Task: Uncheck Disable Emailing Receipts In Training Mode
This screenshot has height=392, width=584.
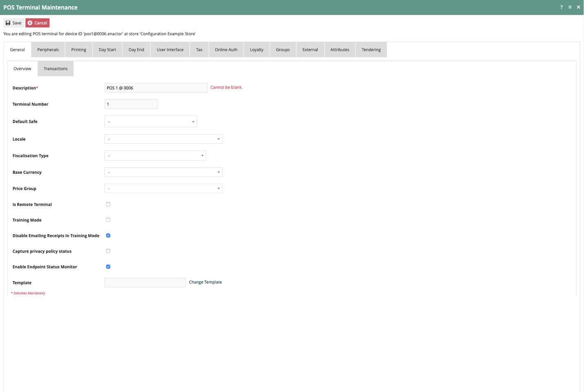Action: (108, 235)
